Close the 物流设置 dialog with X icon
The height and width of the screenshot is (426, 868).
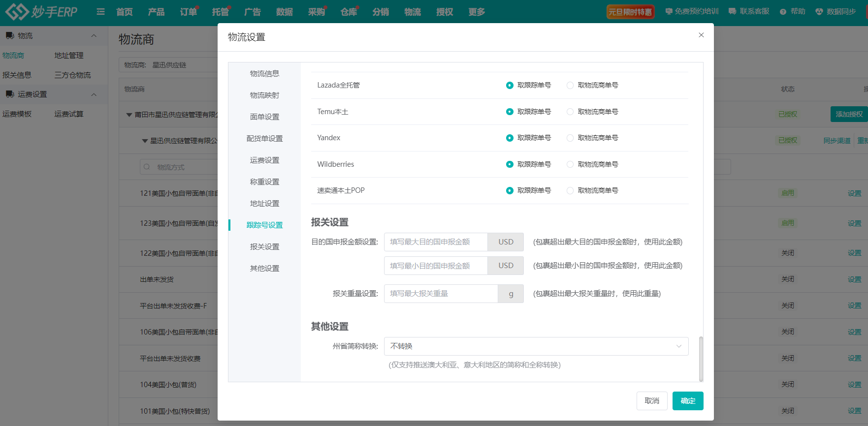pos(701,35)
